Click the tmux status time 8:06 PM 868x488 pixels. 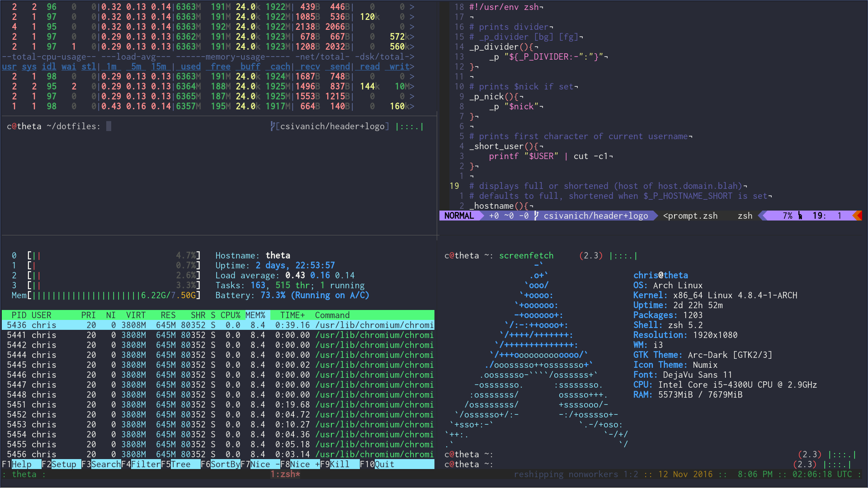point(755,474)
